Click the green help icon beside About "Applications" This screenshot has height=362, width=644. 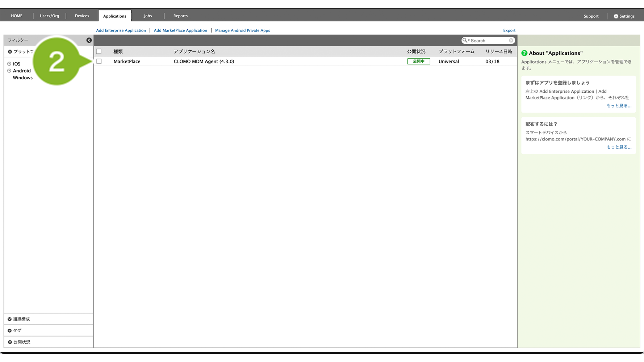pyautogui.click(x=524, y=53)
